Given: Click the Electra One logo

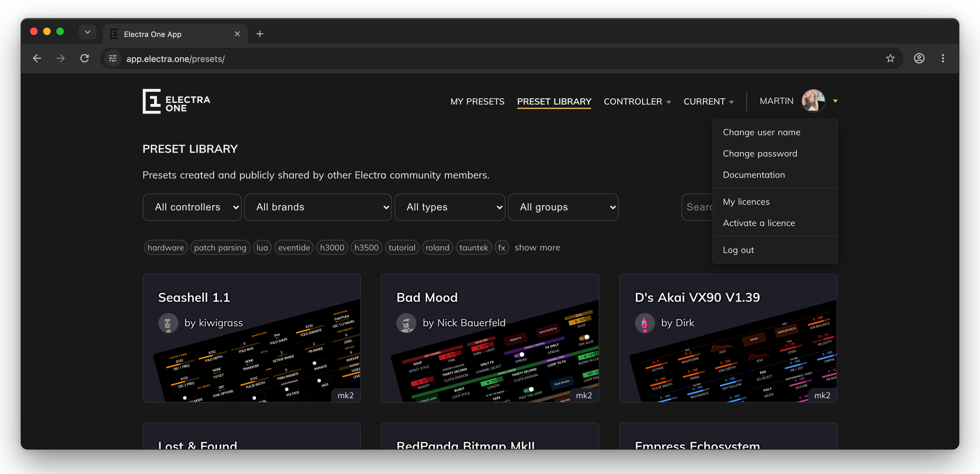Looking at the screenshot, I should tap(176, 101).
